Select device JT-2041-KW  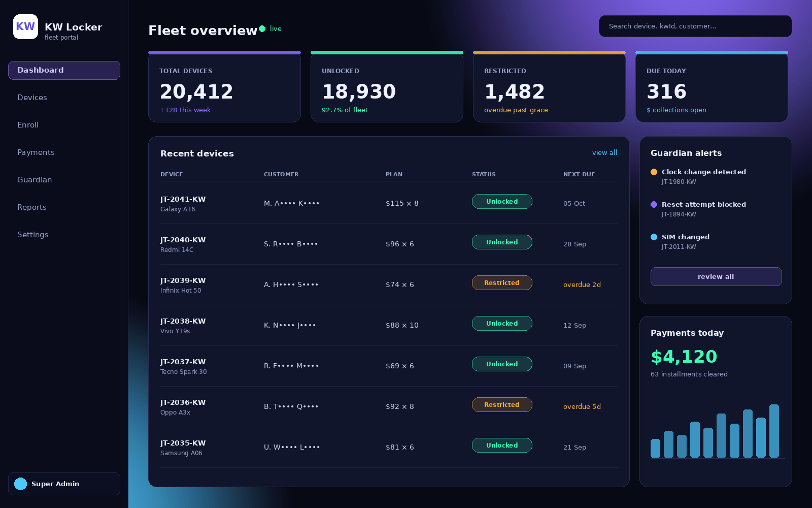pos(183,199)
